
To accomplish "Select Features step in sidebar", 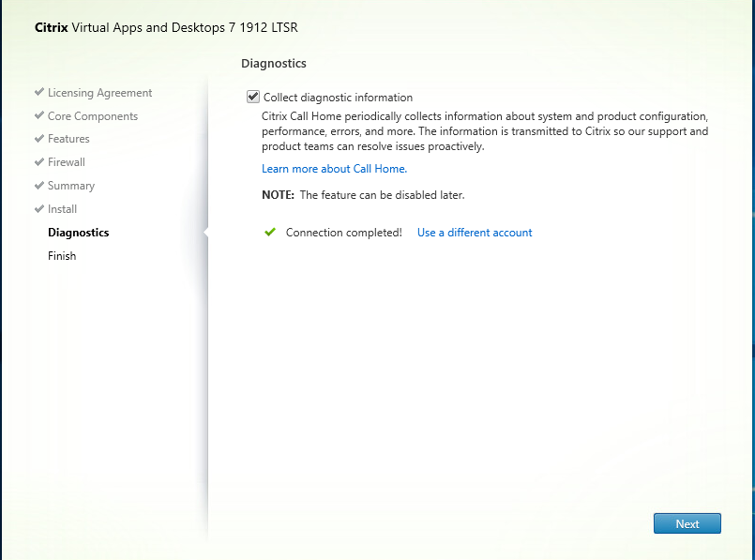I will [68, 139].
